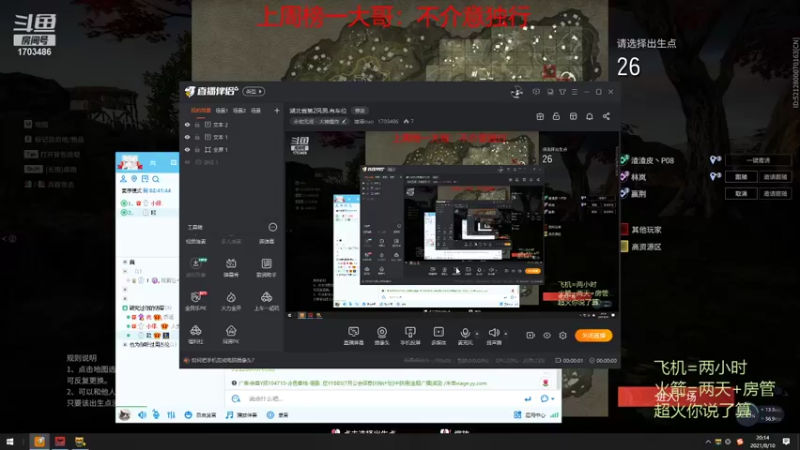This screenshot has width=800, height=450.
Task: Toggle the preview eye icon in the bottom toolbar
Action: click(547, 335)
